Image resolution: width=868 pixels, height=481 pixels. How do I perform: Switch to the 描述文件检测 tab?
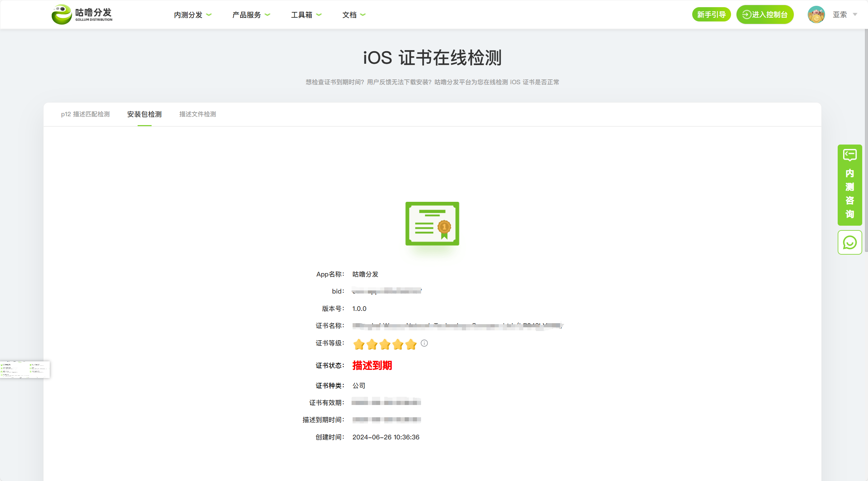198,114
